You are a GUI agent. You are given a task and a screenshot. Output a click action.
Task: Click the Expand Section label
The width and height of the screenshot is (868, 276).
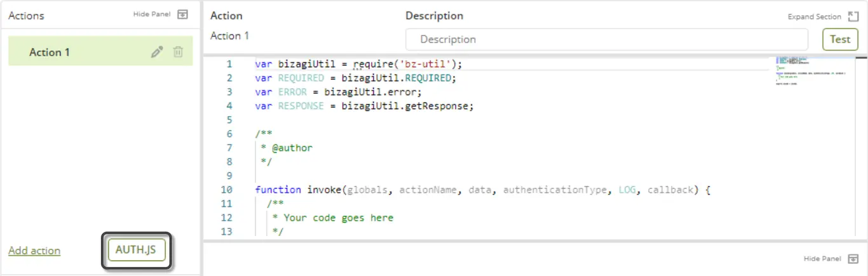point(815,17)
